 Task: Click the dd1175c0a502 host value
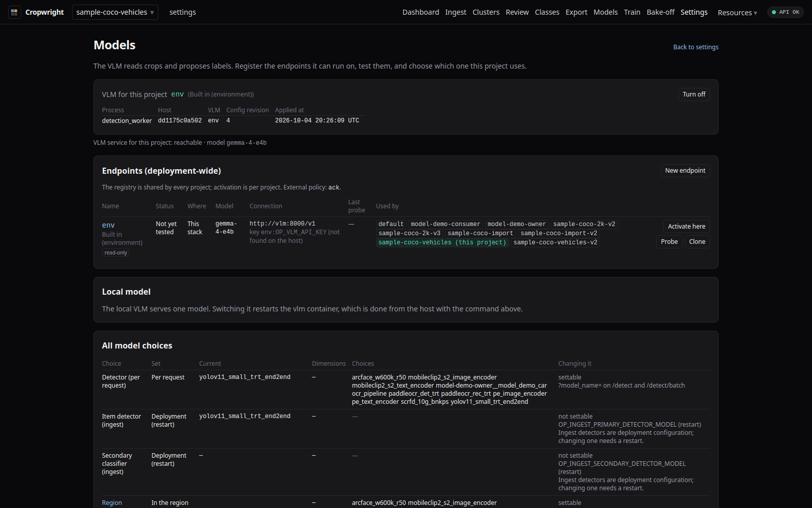(x=180, y=121)
